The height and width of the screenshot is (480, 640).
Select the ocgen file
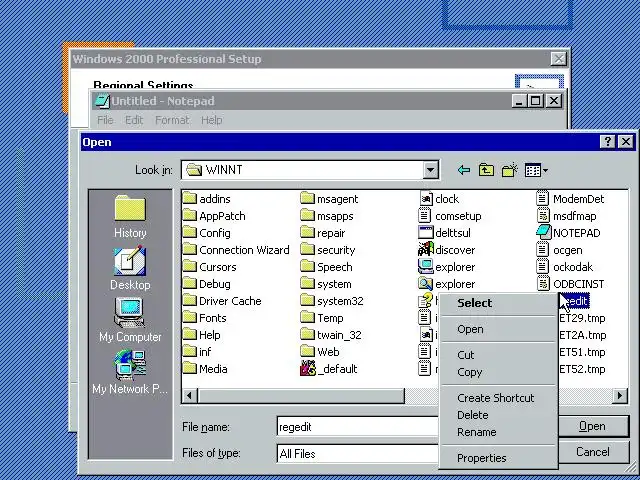pyautogui.click(x=560, y=250)
